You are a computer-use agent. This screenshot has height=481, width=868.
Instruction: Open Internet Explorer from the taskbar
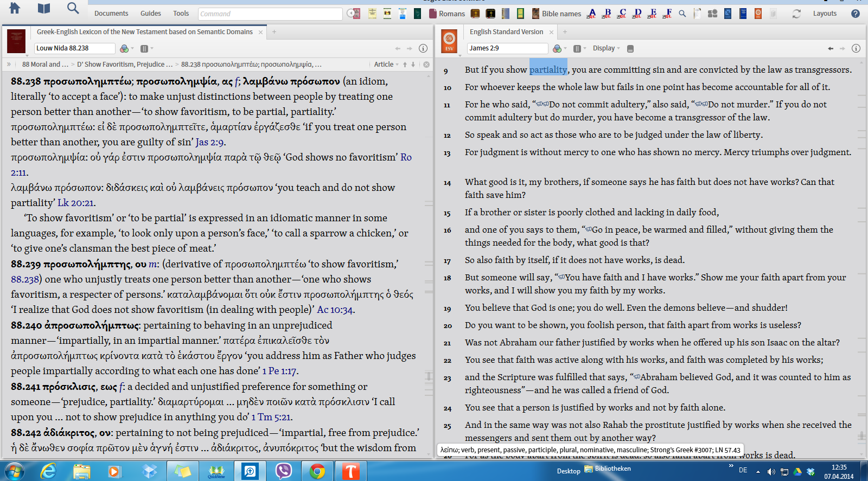click(48, 471)
